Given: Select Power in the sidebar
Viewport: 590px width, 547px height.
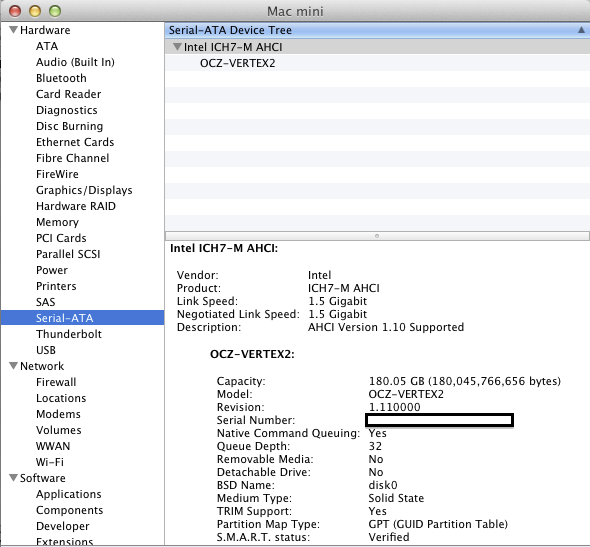Looking at the screenshot, I should 52,270.
